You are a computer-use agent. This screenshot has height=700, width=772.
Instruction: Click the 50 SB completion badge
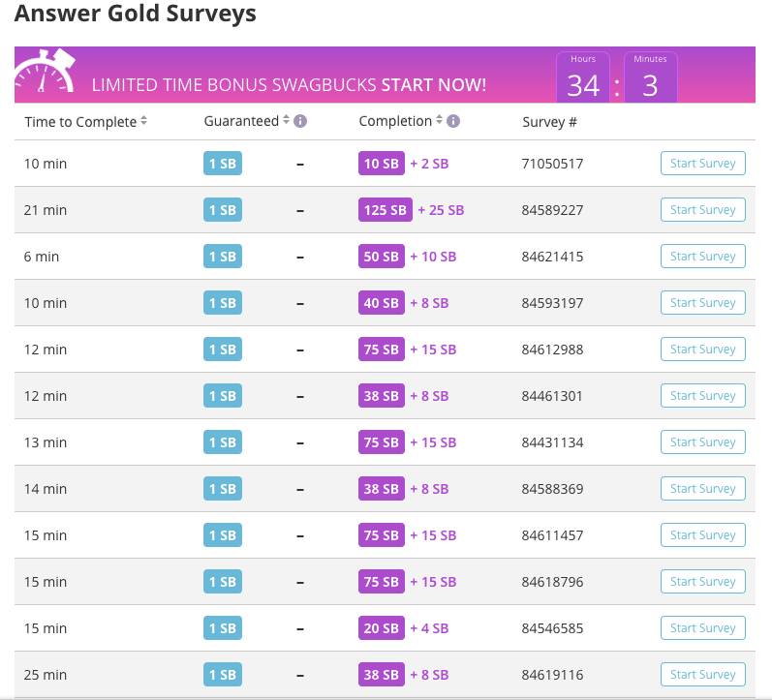click(x=382, y=257)
